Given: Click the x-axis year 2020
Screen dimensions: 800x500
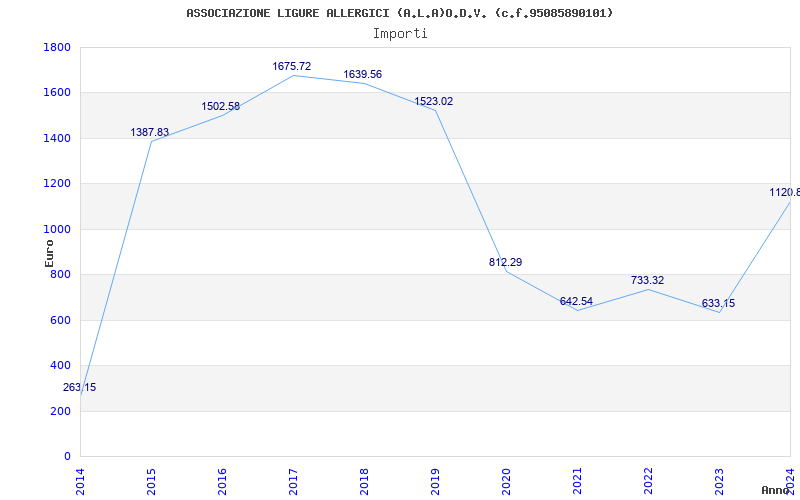Looking at the screenshot, I should pos(506,481).
